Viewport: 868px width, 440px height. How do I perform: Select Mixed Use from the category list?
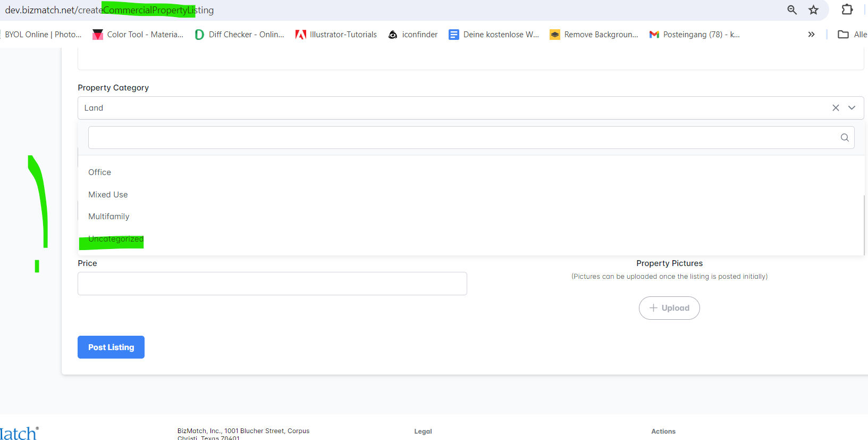click(108, 195)
